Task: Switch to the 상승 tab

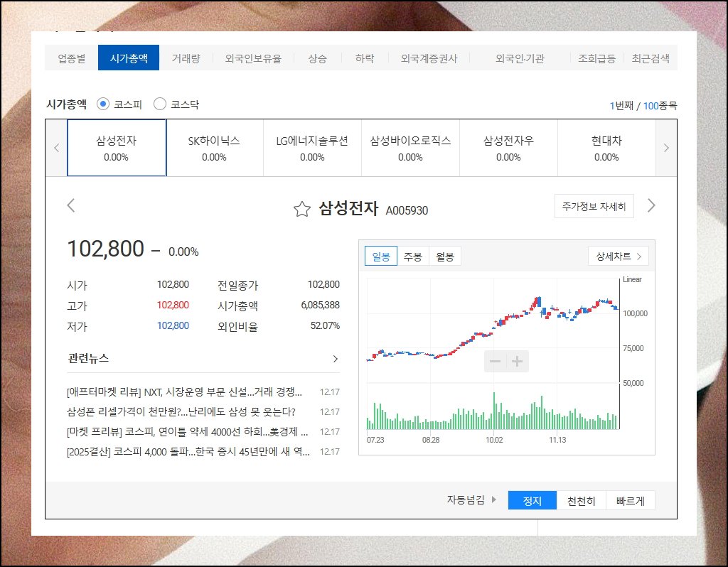Action: click(x=318, y=58)
